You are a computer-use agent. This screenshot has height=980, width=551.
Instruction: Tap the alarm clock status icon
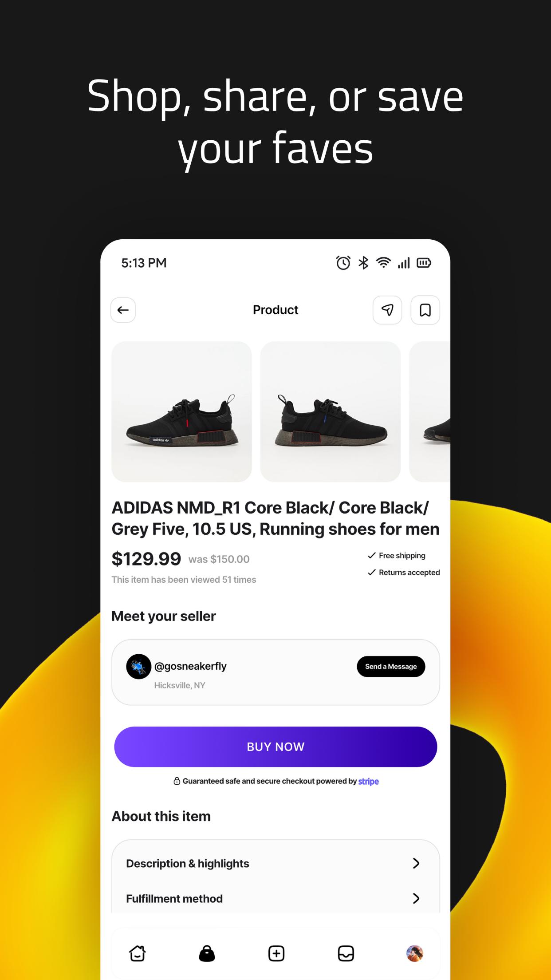tap(343, 263)
